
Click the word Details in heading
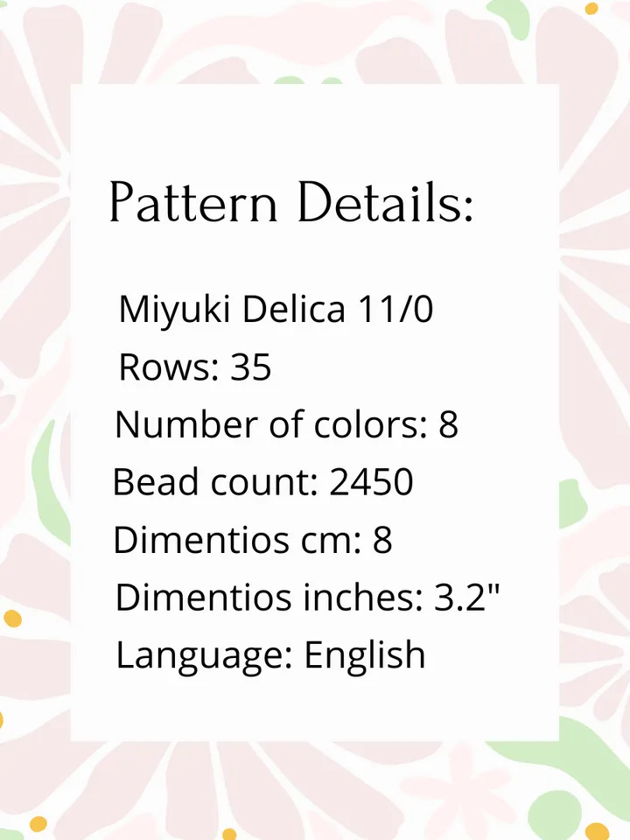click(386, 201)
